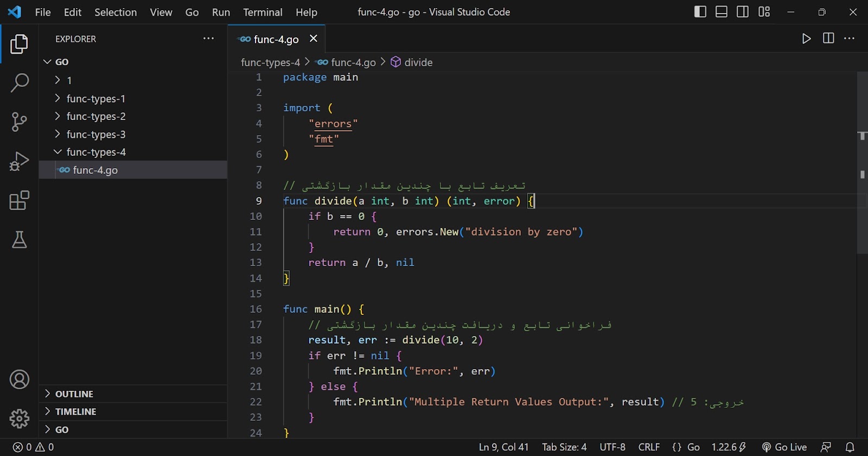The image size is (868, 456).
Task: Open the Search view icon
Action: [x=19, y=83]
